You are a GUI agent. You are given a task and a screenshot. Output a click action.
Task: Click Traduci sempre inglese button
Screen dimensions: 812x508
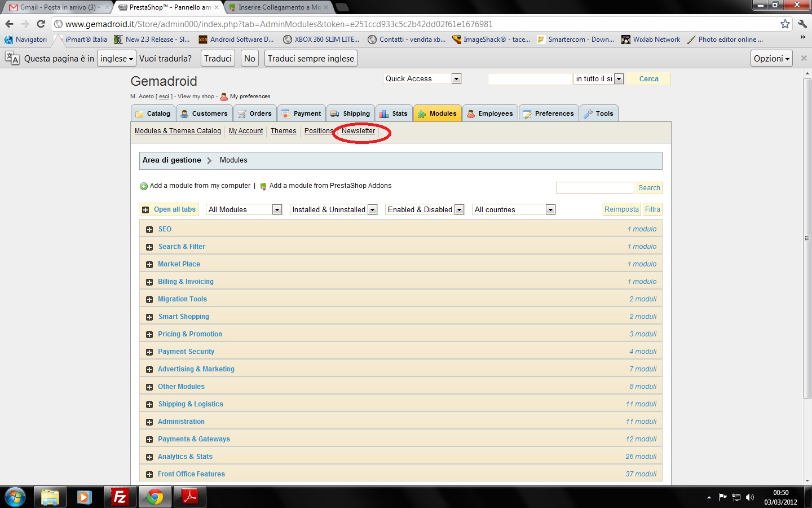311,59
